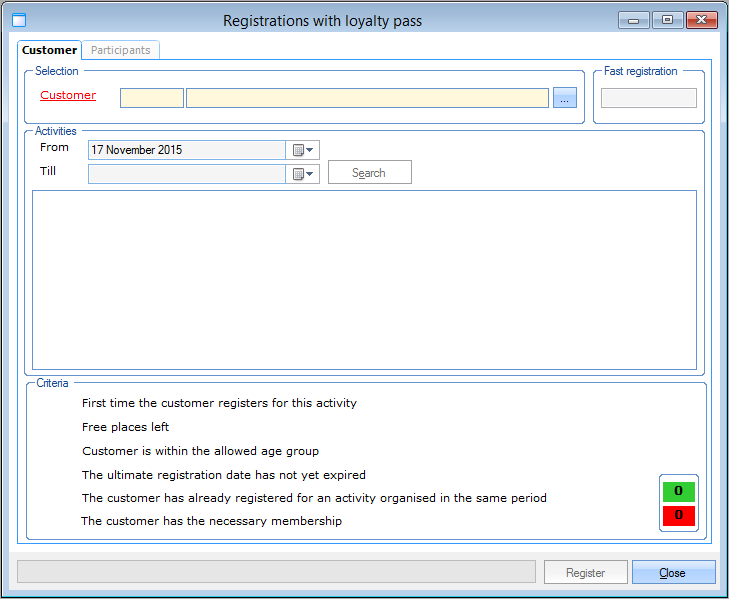This screenshot has height=599, width=729.
Task: Click the red Customer link
Action: (68, 96)
